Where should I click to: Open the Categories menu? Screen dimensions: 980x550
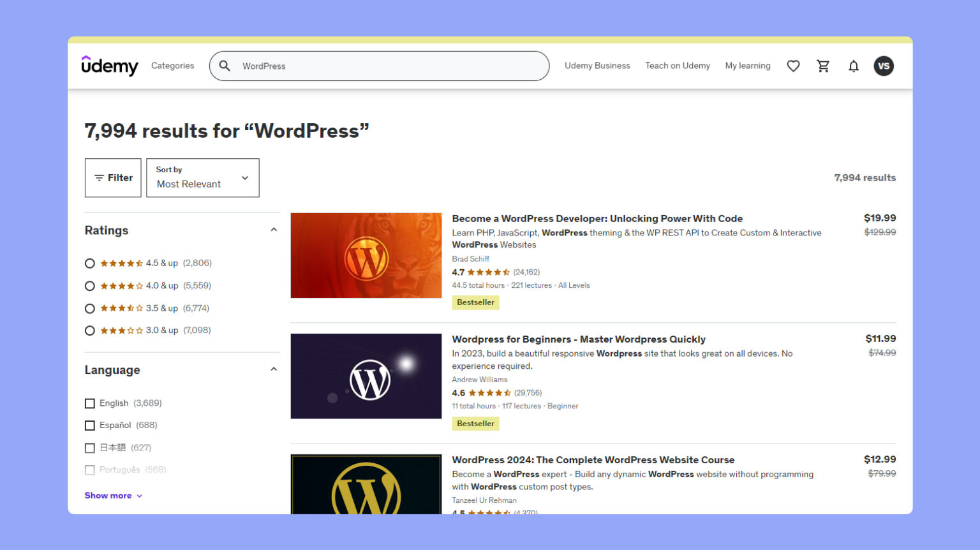click(172, 66)
